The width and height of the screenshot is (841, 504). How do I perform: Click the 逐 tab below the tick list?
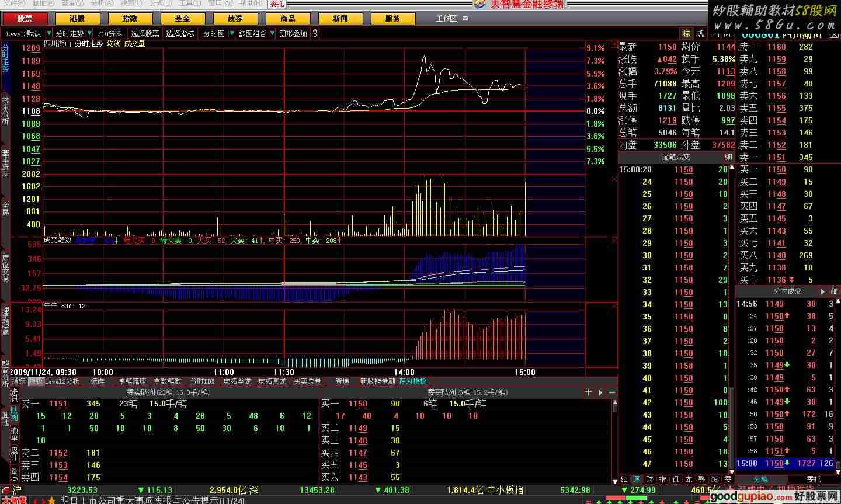point(637,479)
